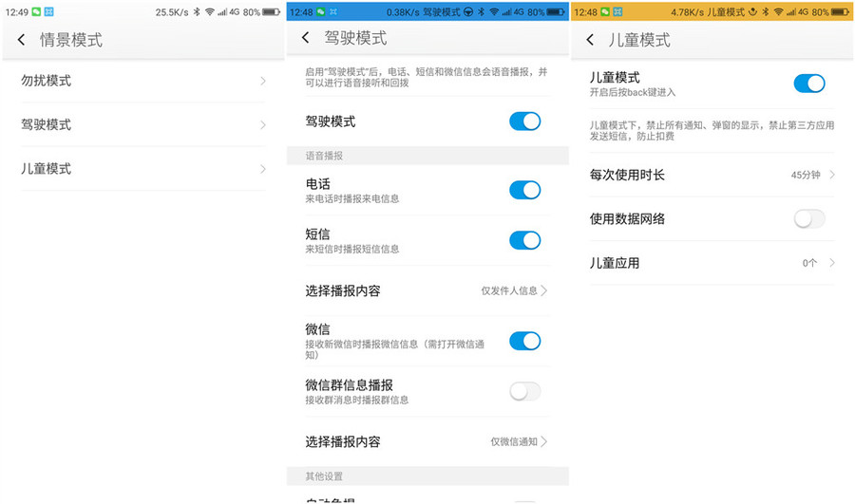Click 来短信时播报短信信息 description
Viewport: 855px width, 504px height.
pyautogui.click(x=352, y=249)
